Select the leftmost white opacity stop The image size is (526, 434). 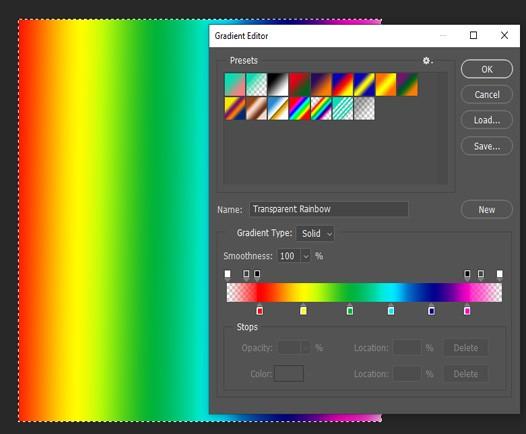[x=227, y=275]
